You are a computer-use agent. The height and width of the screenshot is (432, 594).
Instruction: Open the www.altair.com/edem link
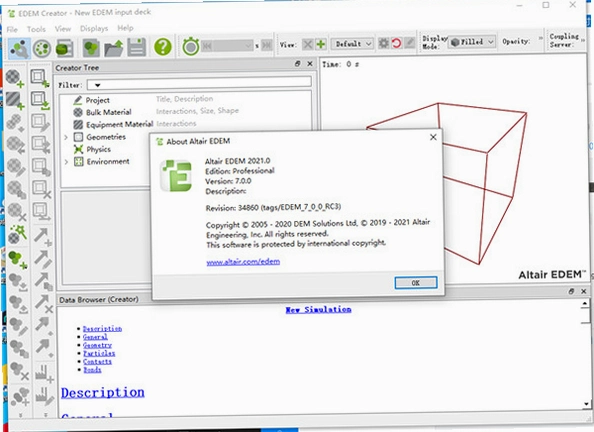click(x=243, y=261)
